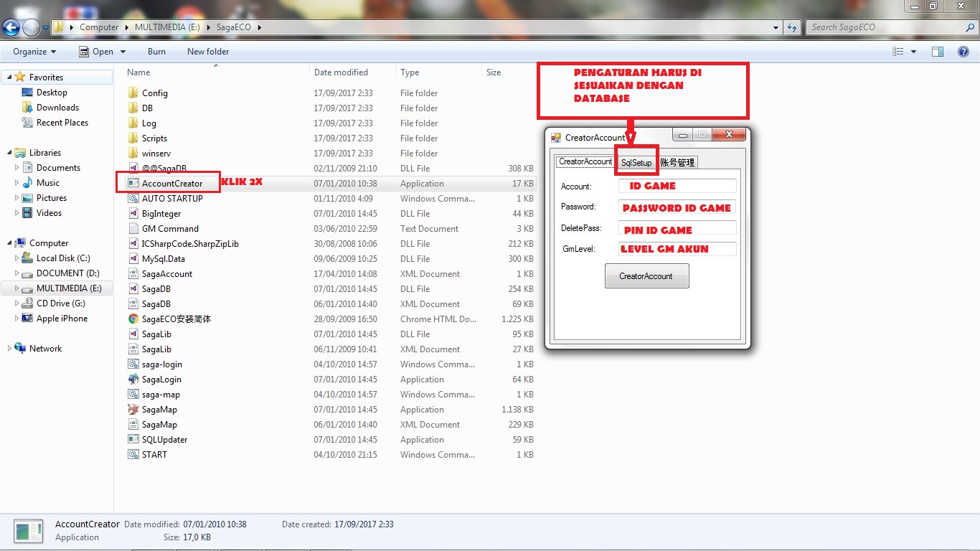This screenshot has width=980, height=551.
Task: Open the SagaMap application
Action: coord(158,409)
